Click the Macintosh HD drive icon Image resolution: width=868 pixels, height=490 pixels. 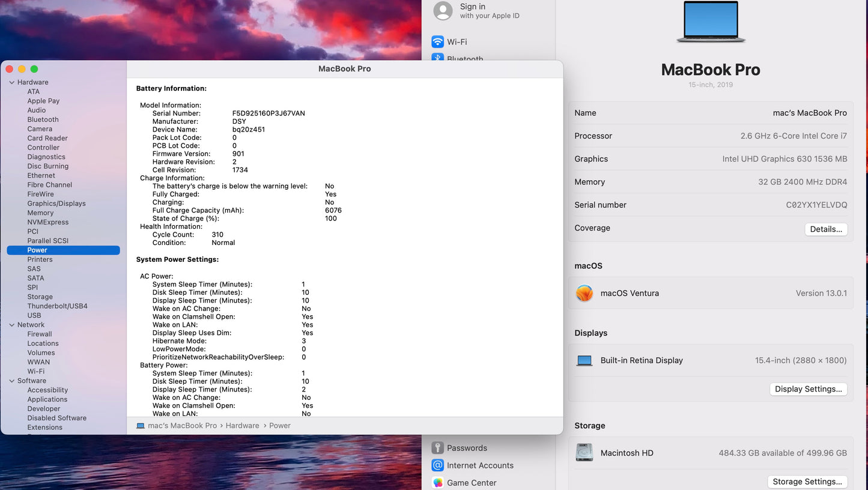point(584,453)
